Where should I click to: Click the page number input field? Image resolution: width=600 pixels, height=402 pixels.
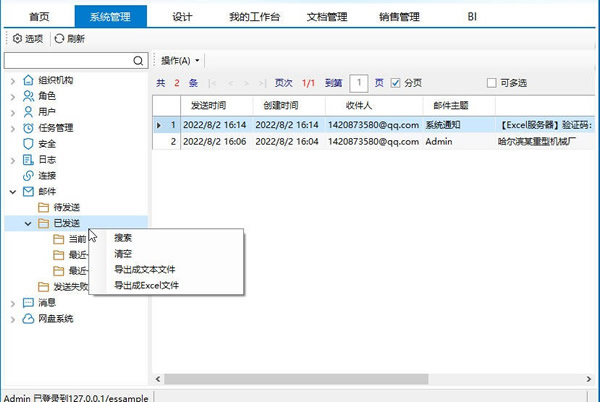coord(358,82)
